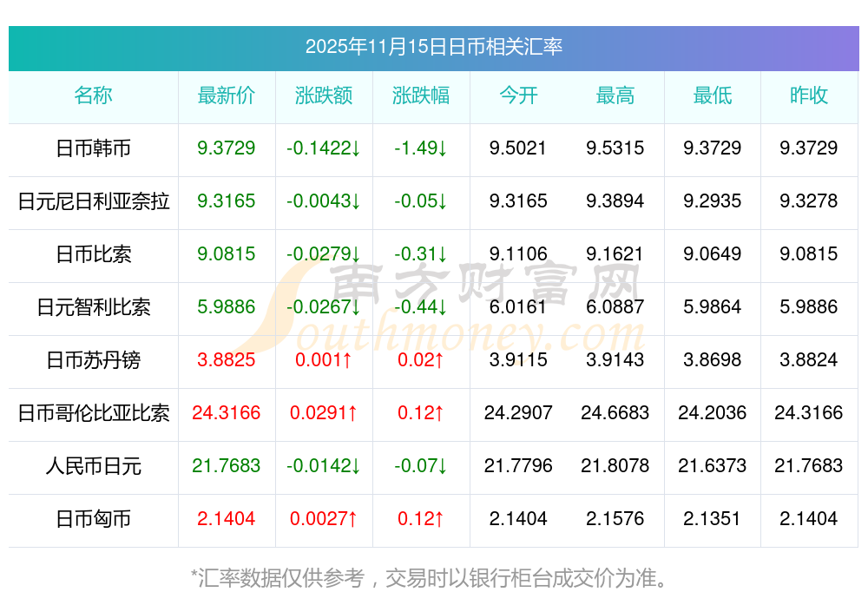
Task: Select the 日币比索 row name
Action: point(93,254)
